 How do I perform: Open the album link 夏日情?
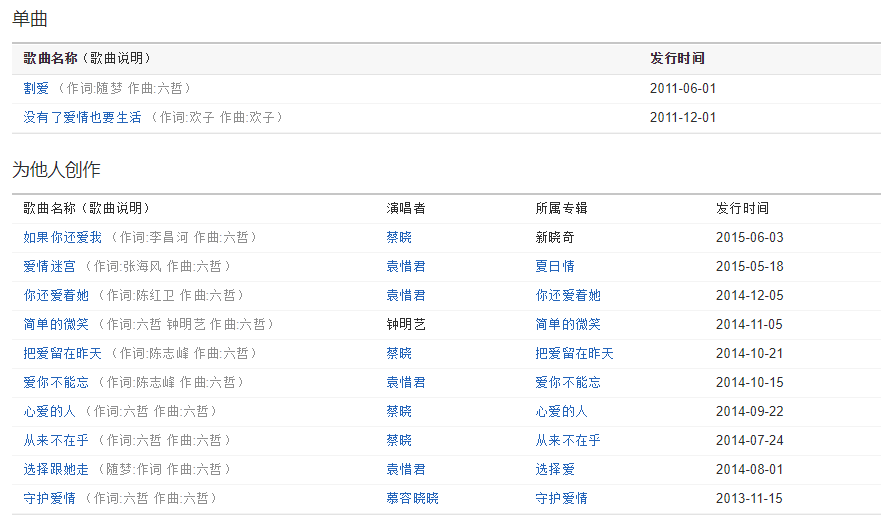tap(555, 266)
